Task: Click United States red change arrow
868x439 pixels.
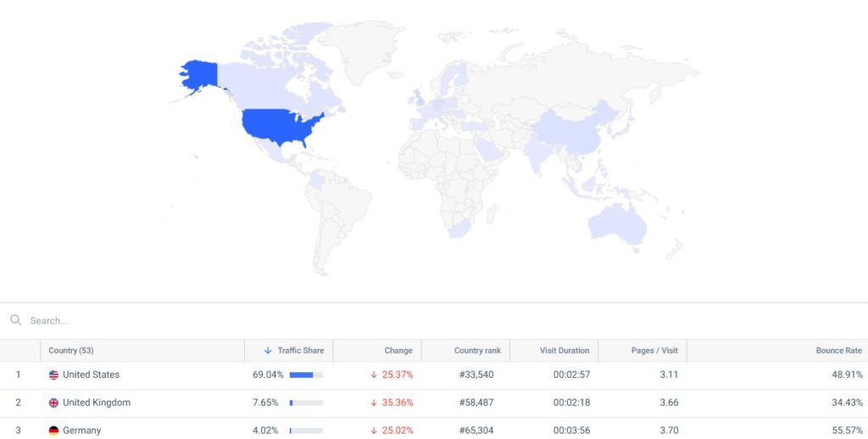Action: (374, 375)
